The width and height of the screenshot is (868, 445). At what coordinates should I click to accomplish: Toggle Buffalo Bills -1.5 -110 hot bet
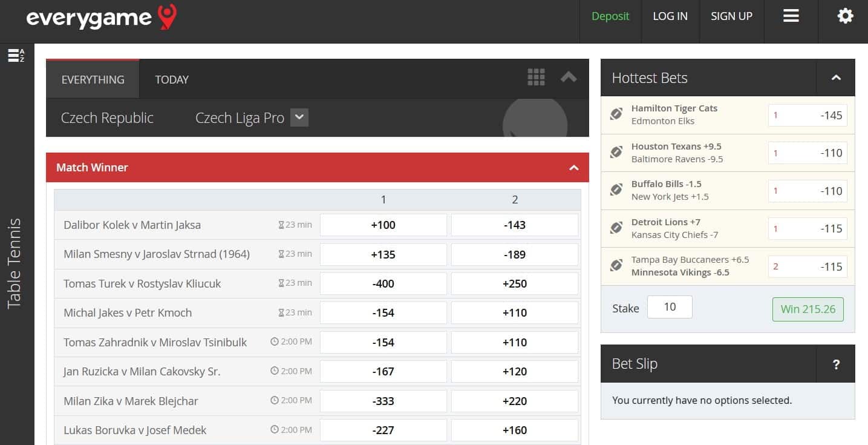[808, 191]
